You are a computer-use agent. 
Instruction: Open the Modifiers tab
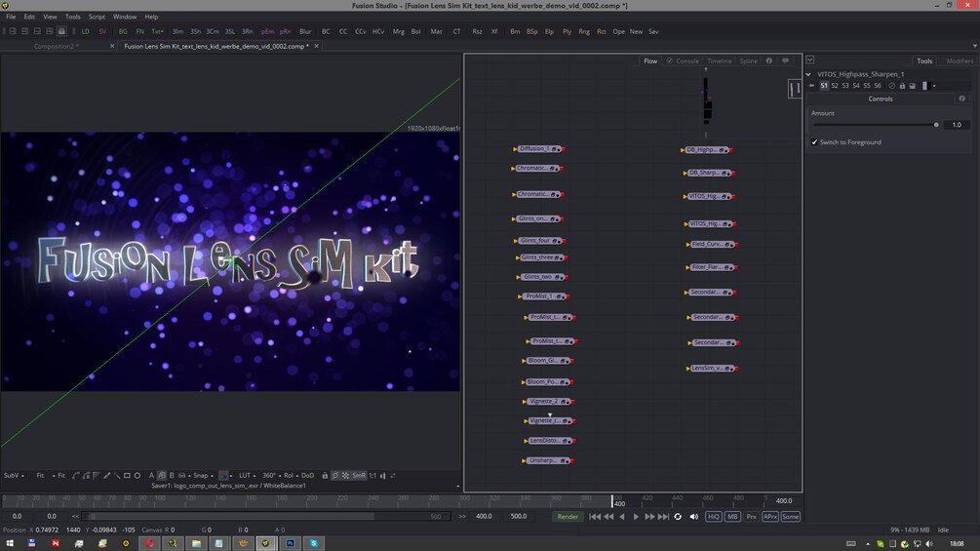(960, 61)
